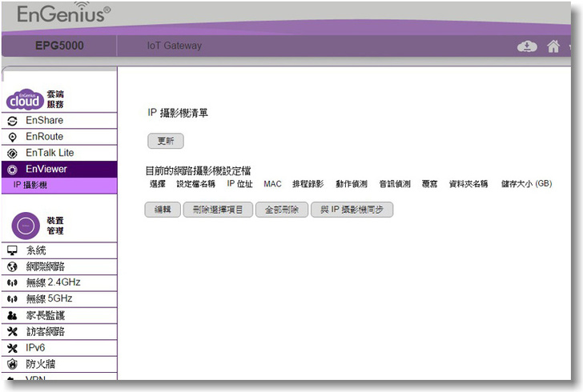Click the EnRoute location pin icon

[x=12, y=137]
